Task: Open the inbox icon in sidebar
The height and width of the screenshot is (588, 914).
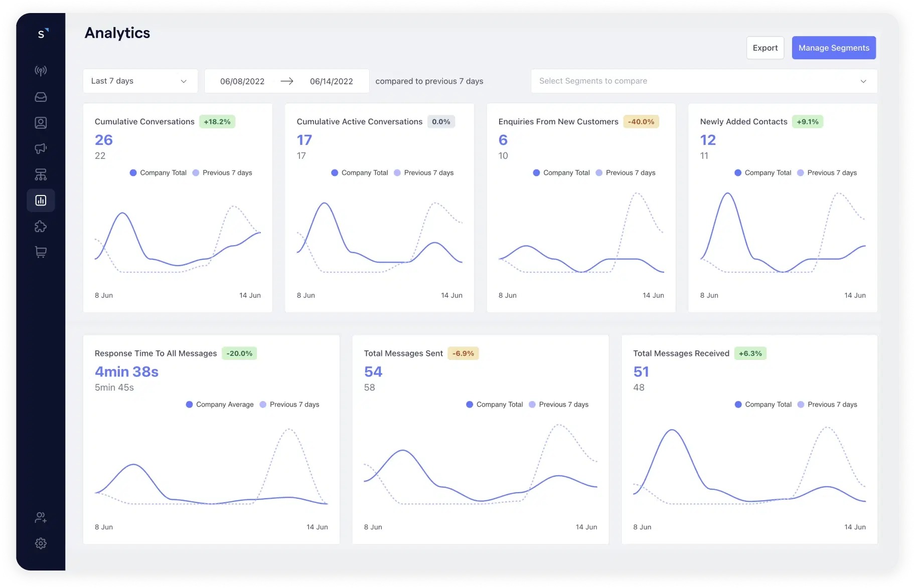Action: (x=41, y=97)
